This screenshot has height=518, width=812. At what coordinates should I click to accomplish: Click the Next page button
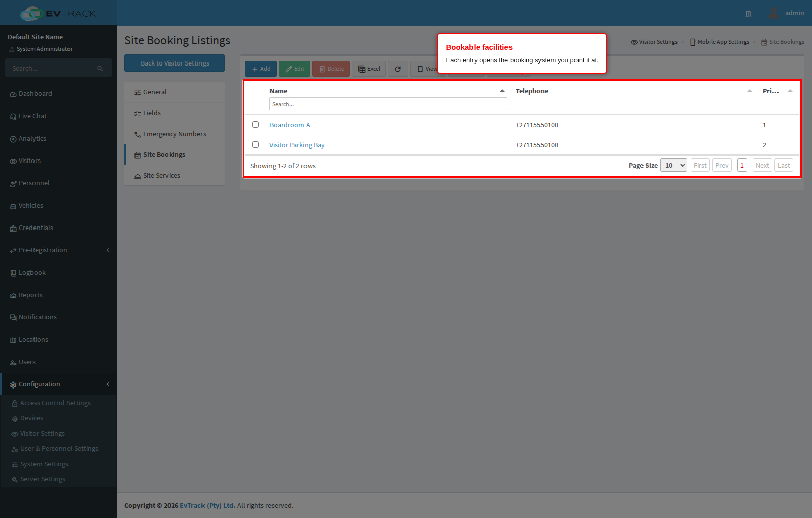762,165
